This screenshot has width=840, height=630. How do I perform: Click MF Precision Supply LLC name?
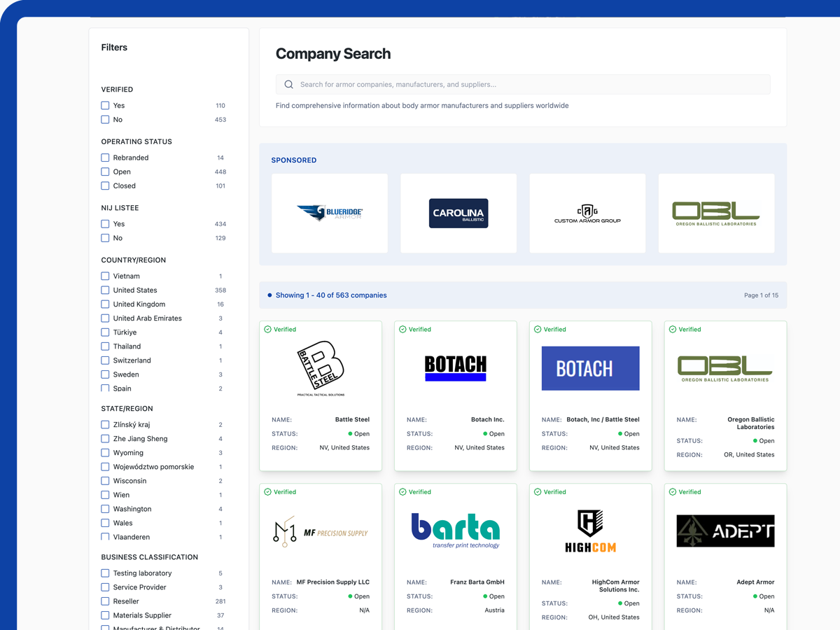pos(333,582)
